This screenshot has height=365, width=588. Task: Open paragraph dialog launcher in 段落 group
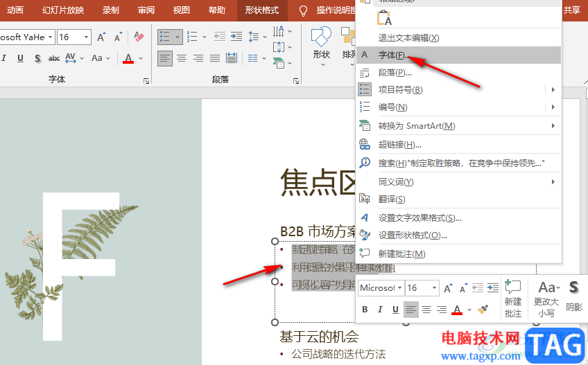pyautogui.click(x=296, y=80)
